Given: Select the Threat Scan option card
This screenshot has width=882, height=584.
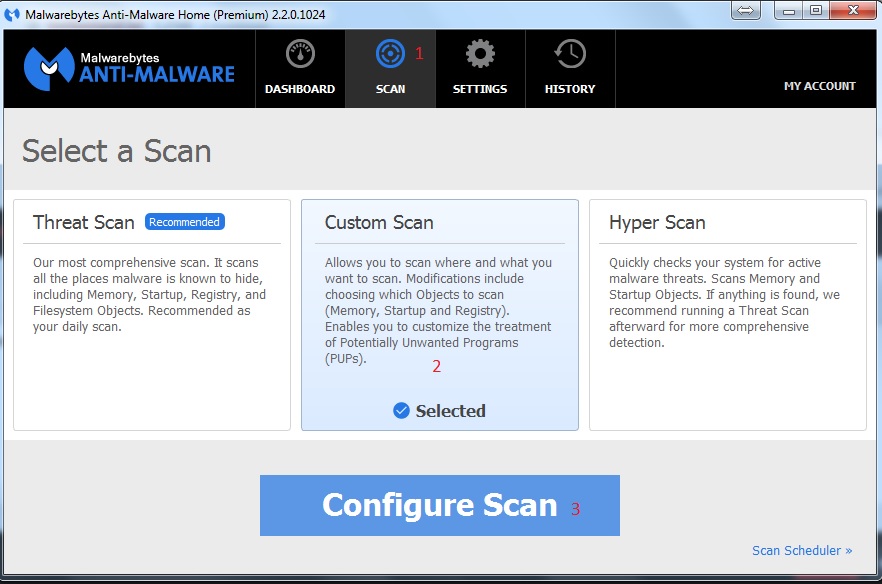Looking at the screenshot, I should tap(151, 315).
